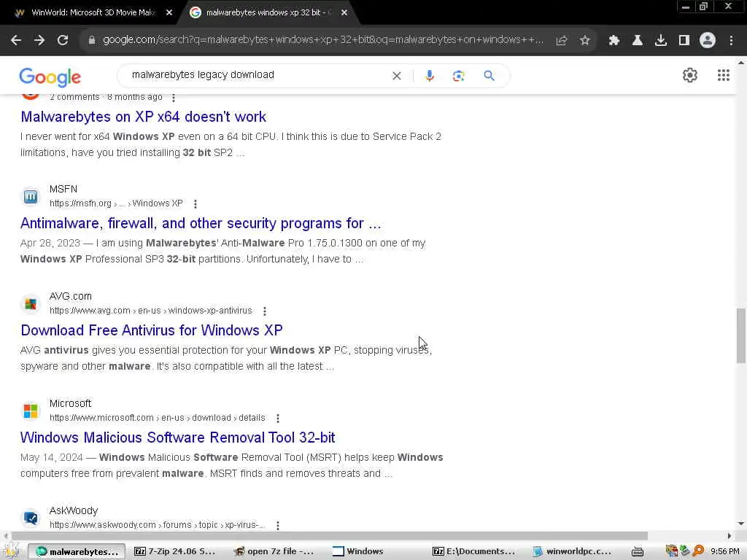Click the MSFN site favicon
The image size is (747, 560).
point(31,196)
